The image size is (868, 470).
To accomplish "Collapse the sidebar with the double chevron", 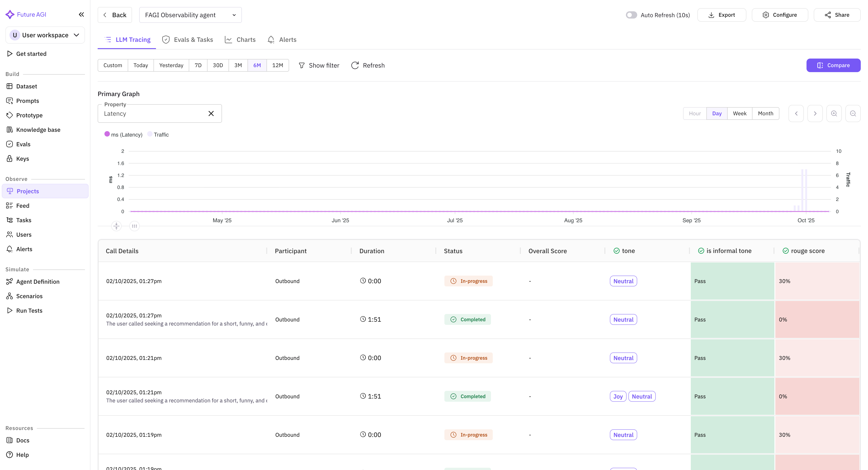I will pos(81,14).
